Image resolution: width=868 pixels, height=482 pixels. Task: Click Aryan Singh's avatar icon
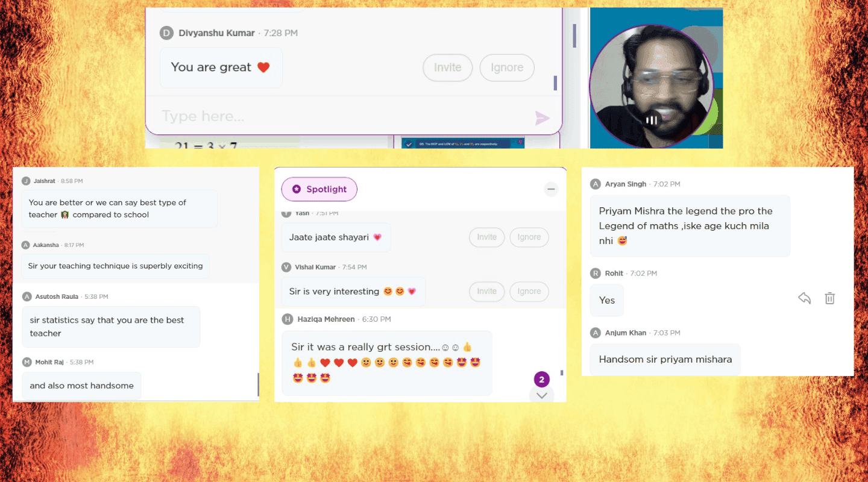(x=596, y=184)
